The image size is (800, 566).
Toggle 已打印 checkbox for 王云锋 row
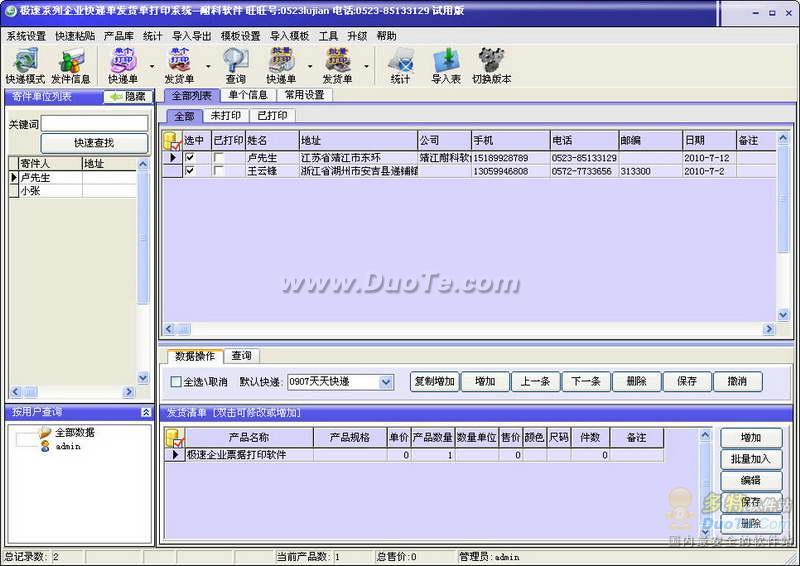pyautogui.click(x=219, y=171)
